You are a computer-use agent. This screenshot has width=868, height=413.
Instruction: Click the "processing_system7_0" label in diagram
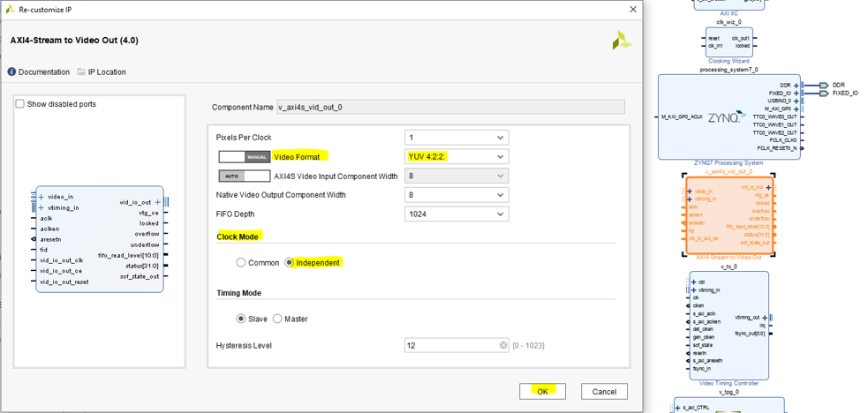click(x=728, y=70)
